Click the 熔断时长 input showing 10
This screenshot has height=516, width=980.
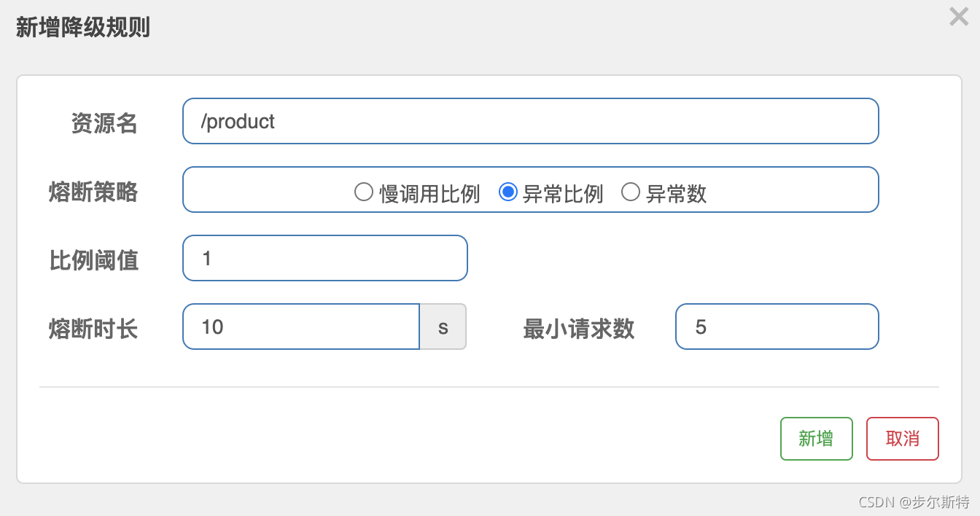click(300, 327)
